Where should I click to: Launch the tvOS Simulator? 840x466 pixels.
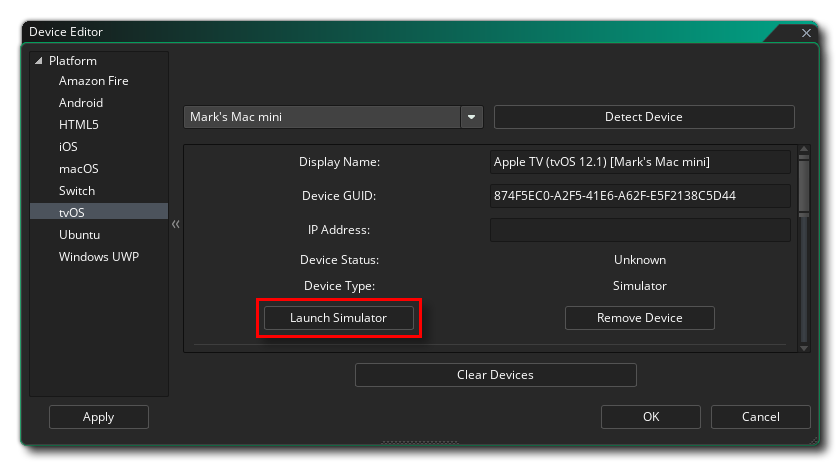coord(338,318)
